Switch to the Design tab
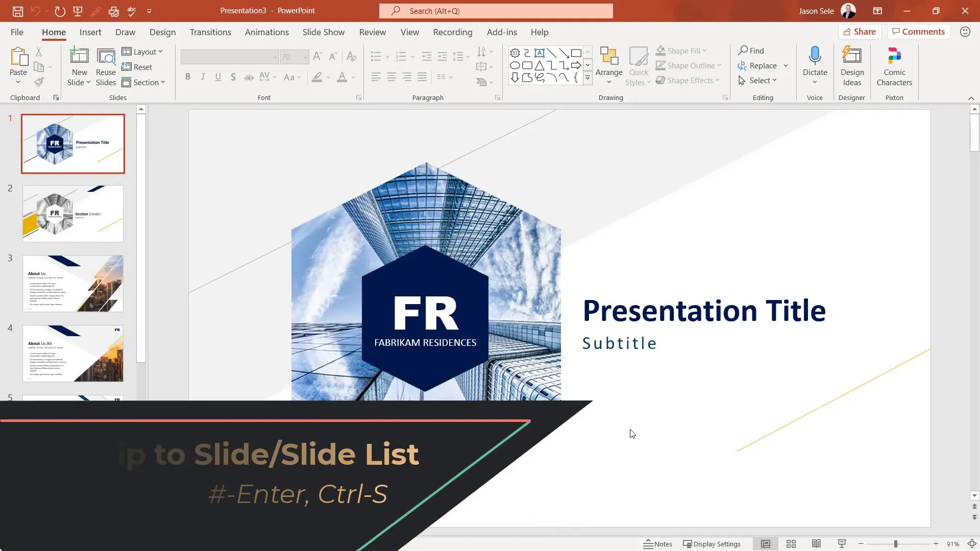This screenshot has height=551, width=980. [162, 32]
